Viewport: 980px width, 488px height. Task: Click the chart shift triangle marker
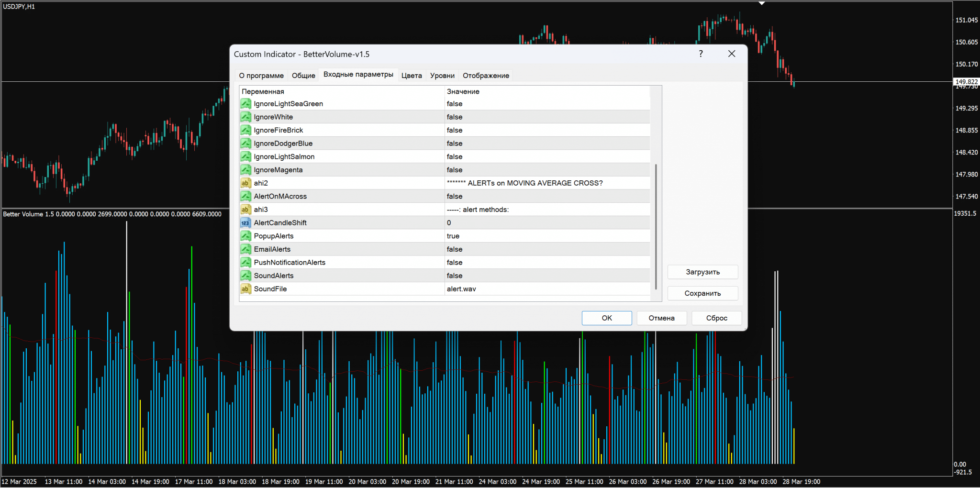tap(762, 3)
